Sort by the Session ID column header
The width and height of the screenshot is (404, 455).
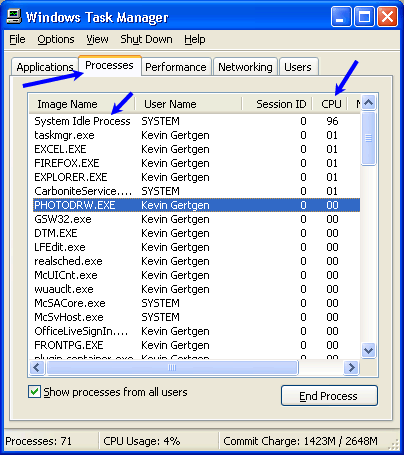coord(277,104)
